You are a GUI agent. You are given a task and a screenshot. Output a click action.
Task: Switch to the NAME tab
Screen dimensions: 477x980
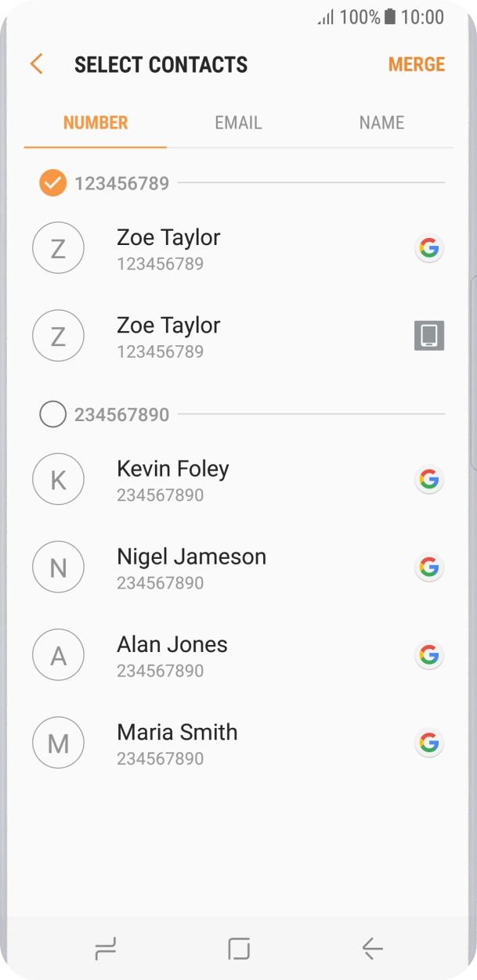click(x=381, y=123)
